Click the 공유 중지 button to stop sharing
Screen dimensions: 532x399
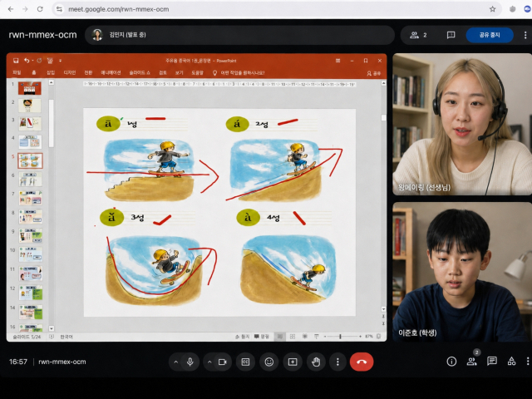[x=490, y=35]
